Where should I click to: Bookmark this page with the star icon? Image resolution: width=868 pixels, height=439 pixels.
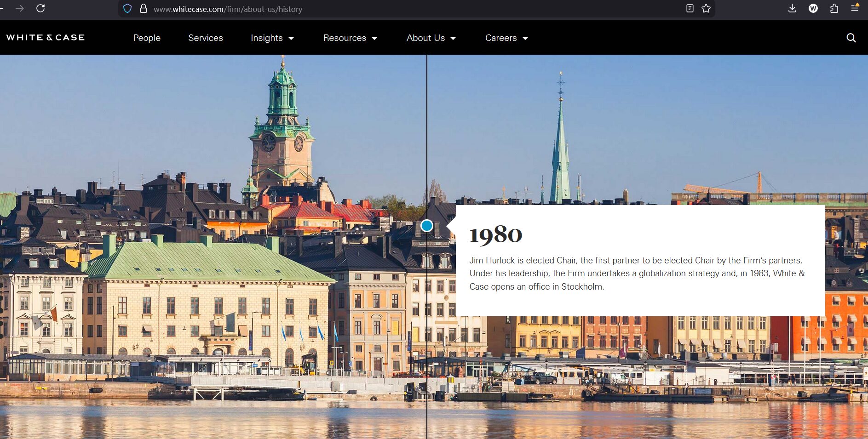click(x=706, y=8)
